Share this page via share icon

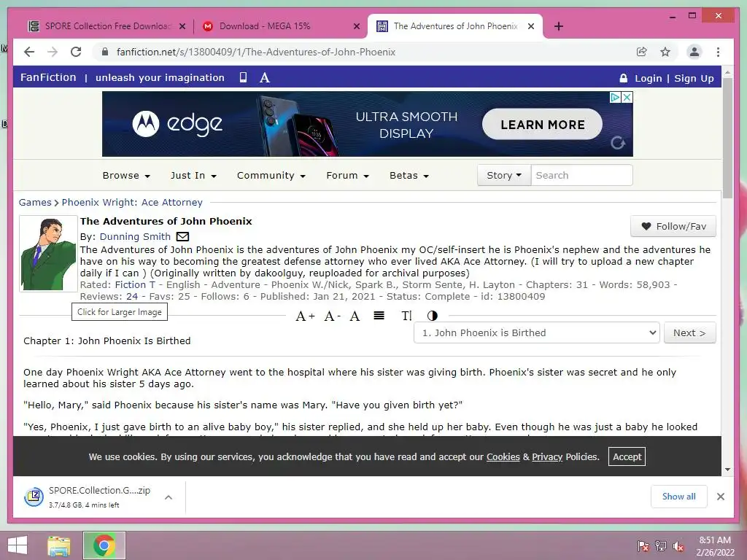pyautogui.click(x=642, y=52)
